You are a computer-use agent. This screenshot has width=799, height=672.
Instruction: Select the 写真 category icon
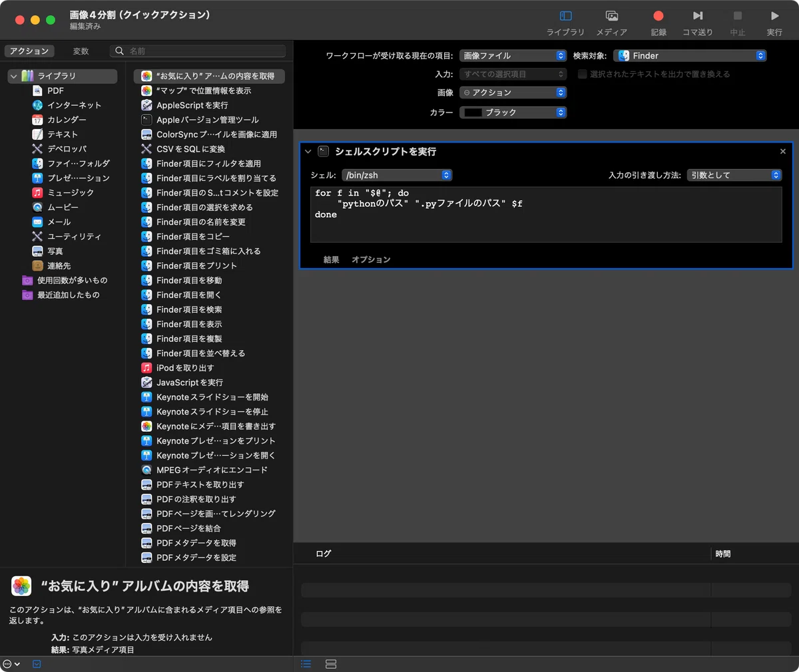[x=37, y=251]
